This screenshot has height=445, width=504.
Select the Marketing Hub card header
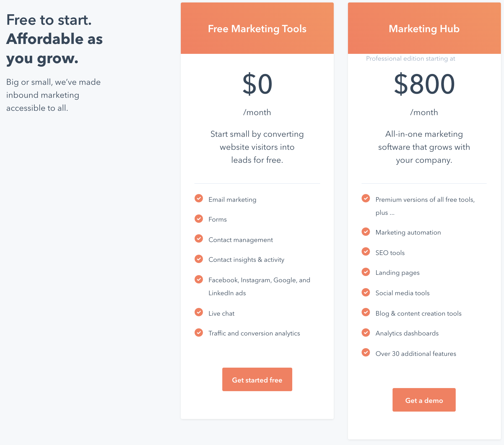(x=424, y=28)
